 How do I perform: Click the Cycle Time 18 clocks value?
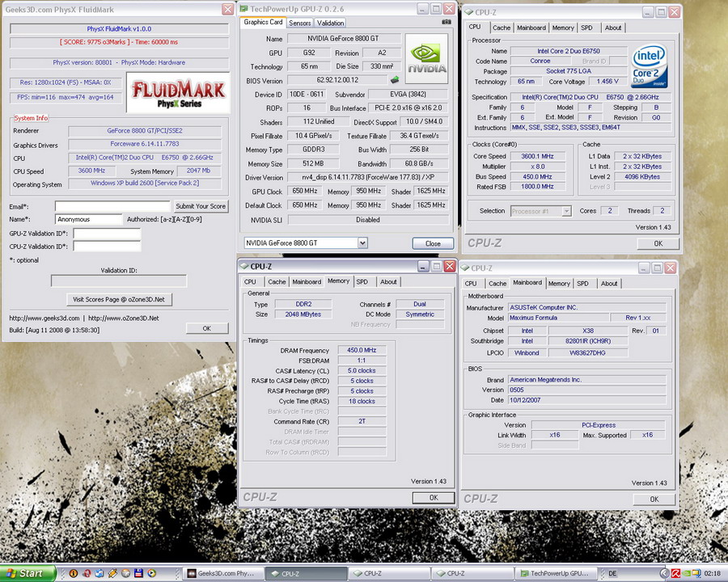click(x=362, y=402)
